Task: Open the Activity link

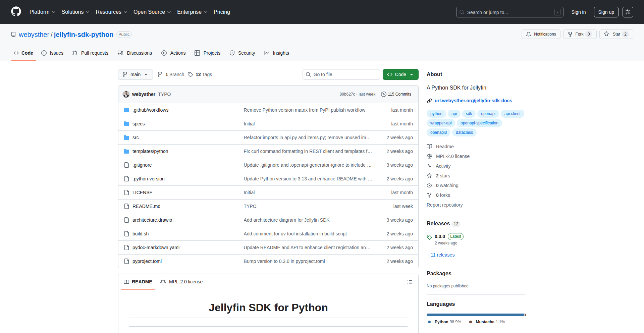Action: (439, 166)
